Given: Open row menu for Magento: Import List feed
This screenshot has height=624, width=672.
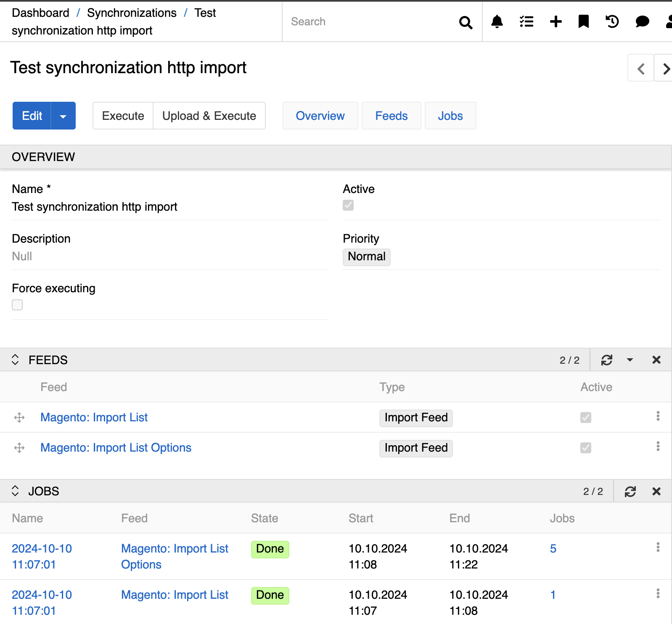Looking at the screenshot, I should pos(658,416).
